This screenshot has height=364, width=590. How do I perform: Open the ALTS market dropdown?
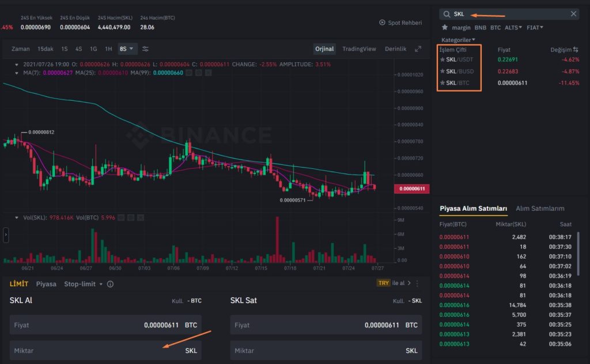coord(513,28)
